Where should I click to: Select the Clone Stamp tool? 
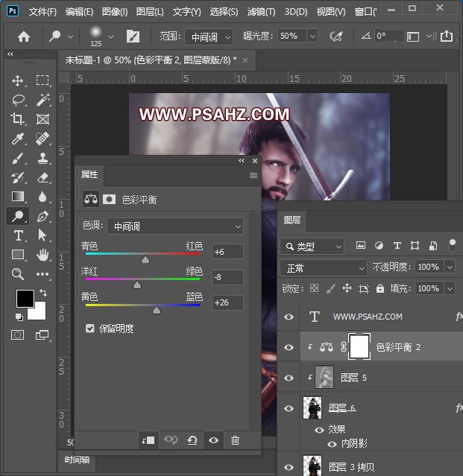coord(42,158)
